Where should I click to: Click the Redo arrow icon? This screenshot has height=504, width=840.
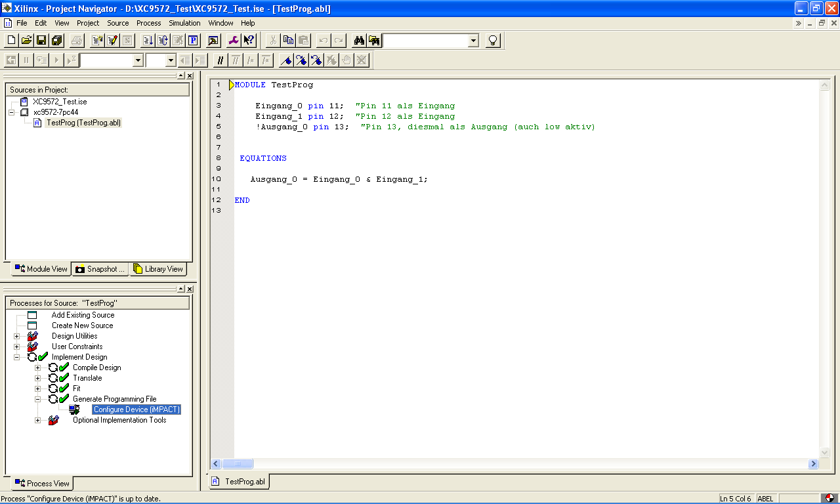click(338, 41)
